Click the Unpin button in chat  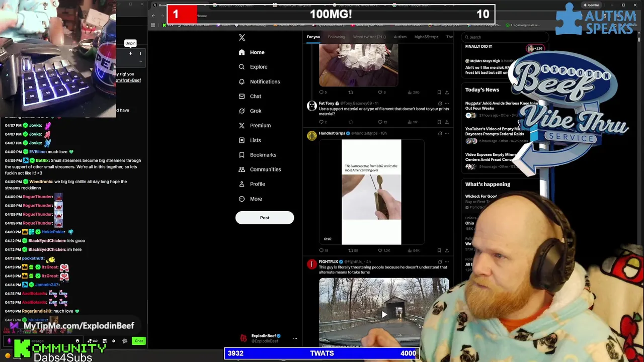(130, 53)
